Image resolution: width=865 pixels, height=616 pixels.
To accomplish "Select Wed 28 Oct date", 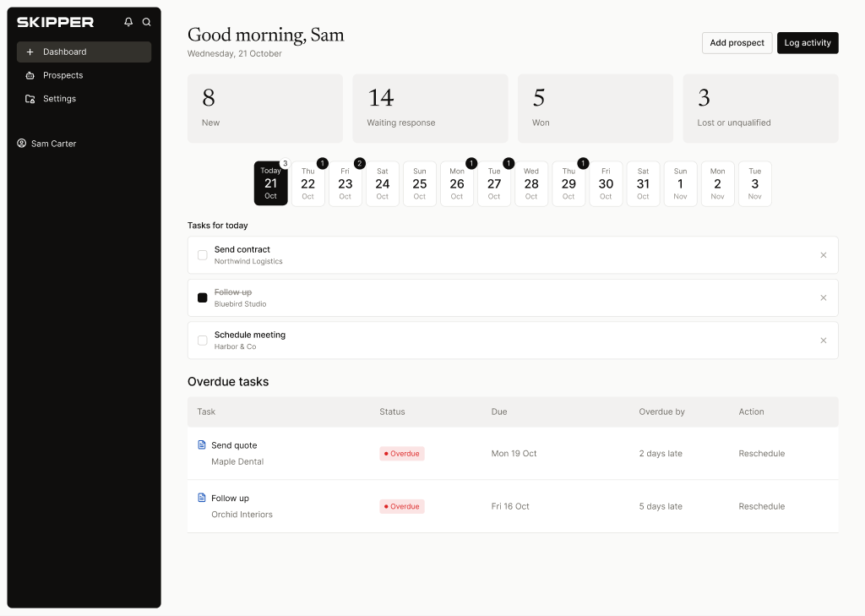I will click(x=531, y=184).
